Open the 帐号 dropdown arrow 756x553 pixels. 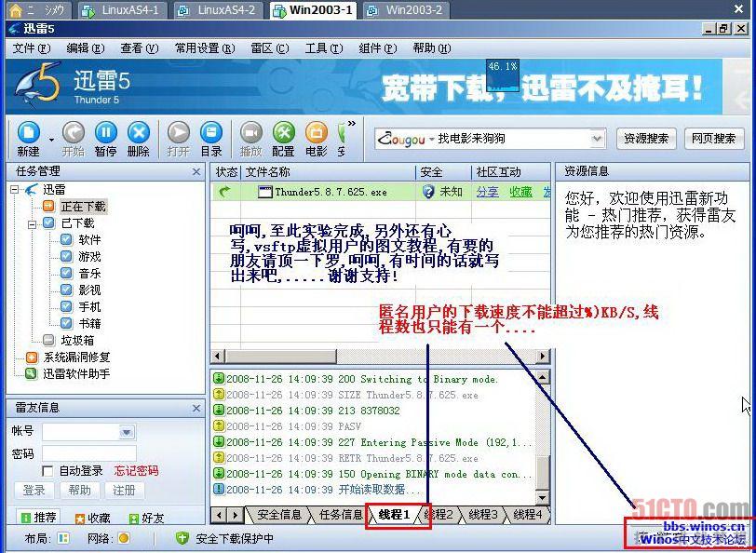(127, 432)
